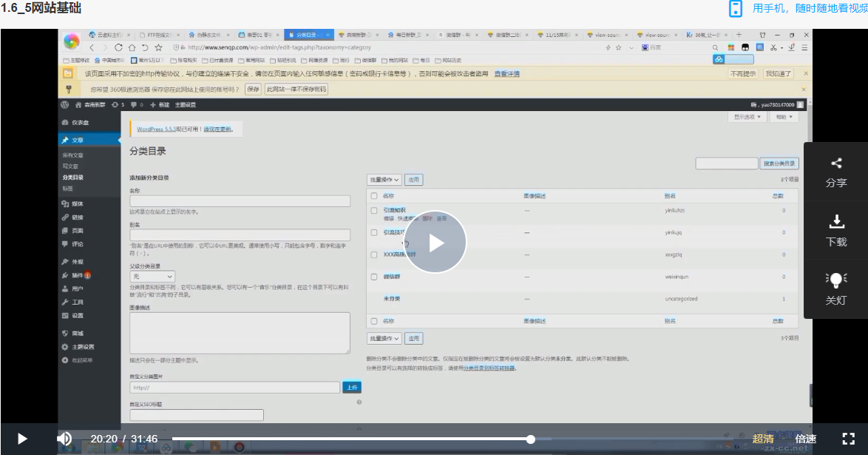Tick the checkbox for 引流知识
The width and height of the screenshot is (868, 455).
(374, 211)
